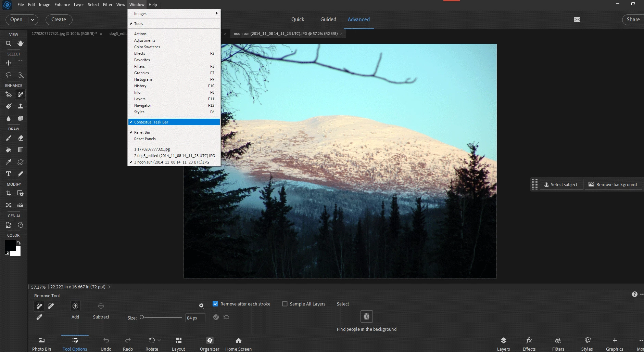The height and width of the screenshot is (352, 644).
Task: Open the Rotate dropdown arrow
Action: 159,340
